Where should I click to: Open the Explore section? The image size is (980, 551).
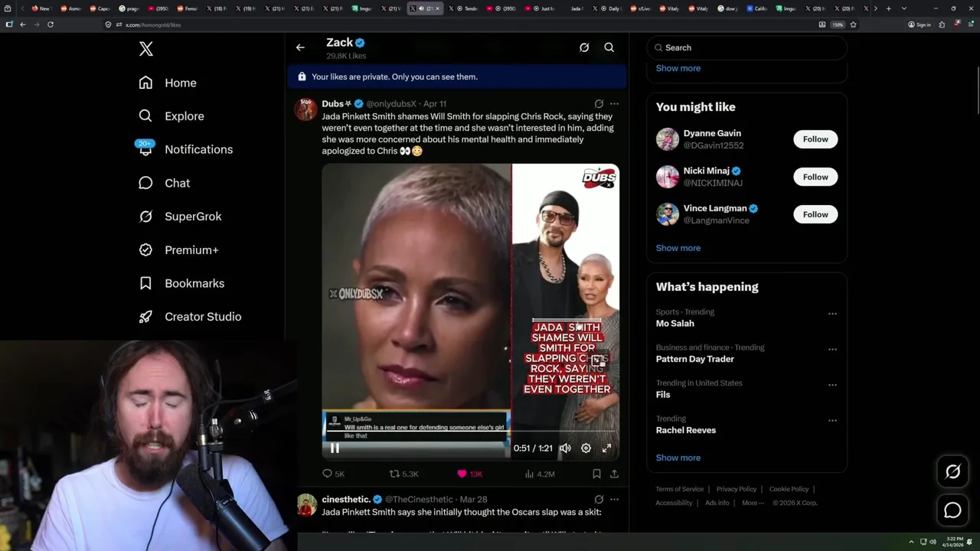171,116
